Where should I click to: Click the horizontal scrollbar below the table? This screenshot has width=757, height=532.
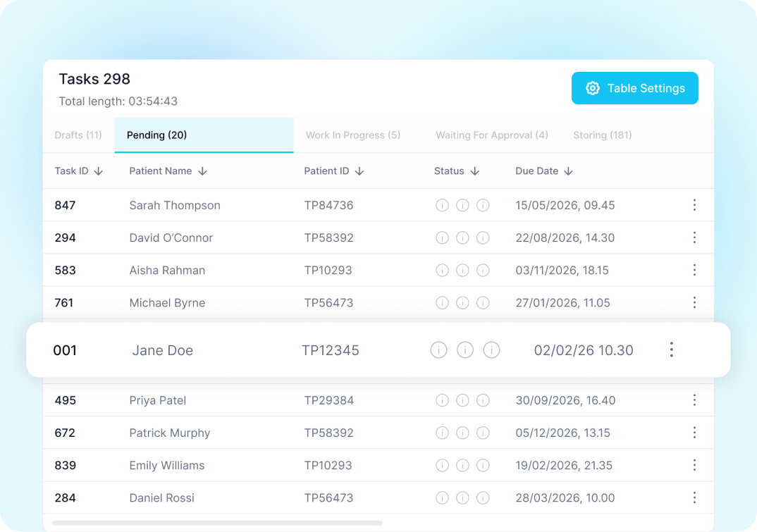(x=217, y=523)
